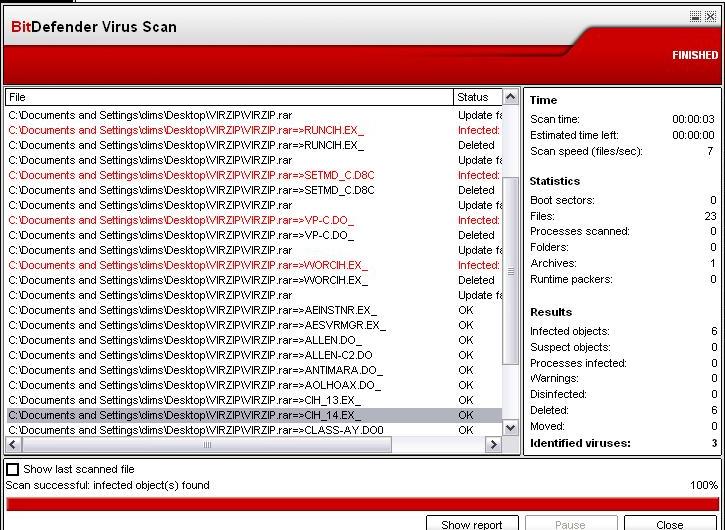This screenshot has width=725, height=530.
Task: Select the CLASS-AY.DO0 file row
Action: [254, 430]
